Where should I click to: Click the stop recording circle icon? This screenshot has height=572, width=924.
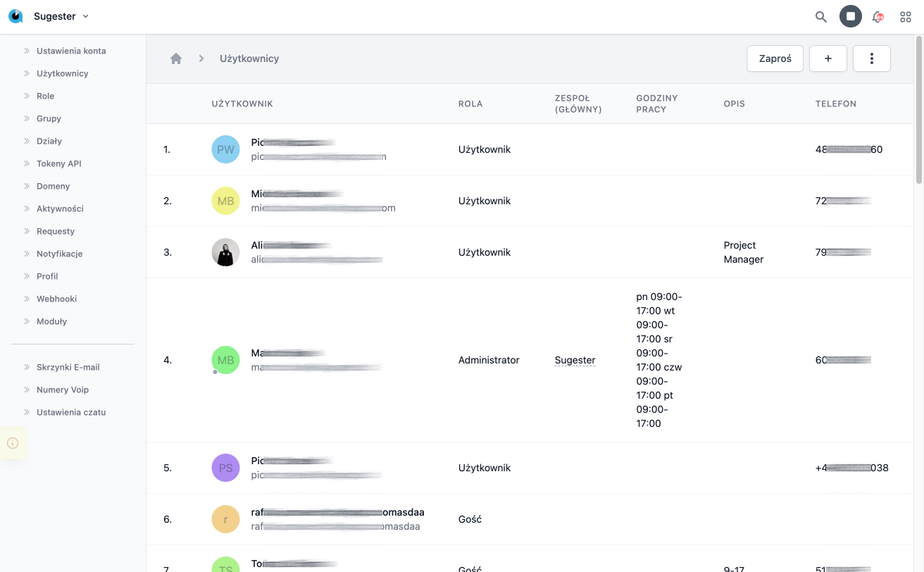[x=850, y=17]
